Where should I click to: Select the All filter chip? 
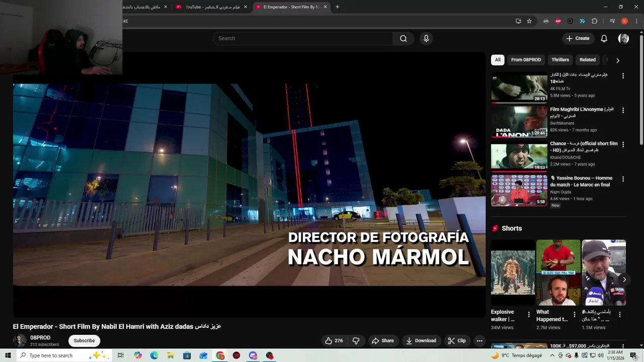(498, 60)
